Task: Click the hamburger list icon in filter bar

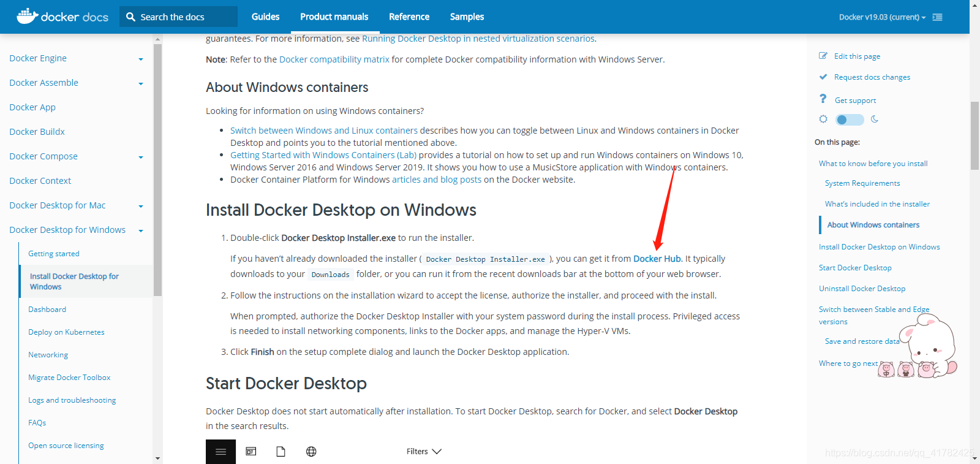Action: click(221, 452)
